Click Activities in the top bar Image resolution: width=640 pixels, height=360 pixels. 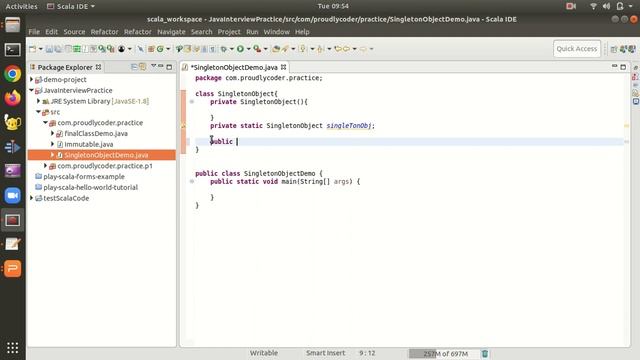(21, 6)
